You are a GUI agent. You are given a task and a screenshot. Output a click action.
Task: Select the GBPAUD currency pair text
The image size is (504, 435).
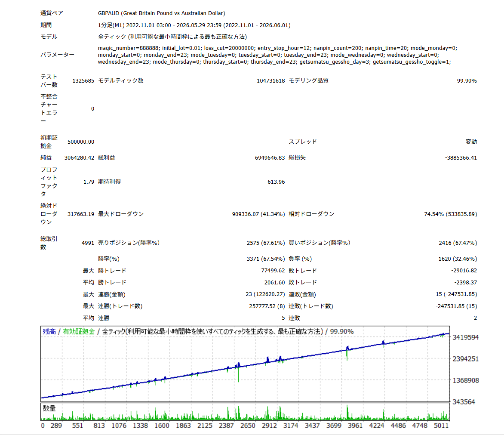pos(161,13)
